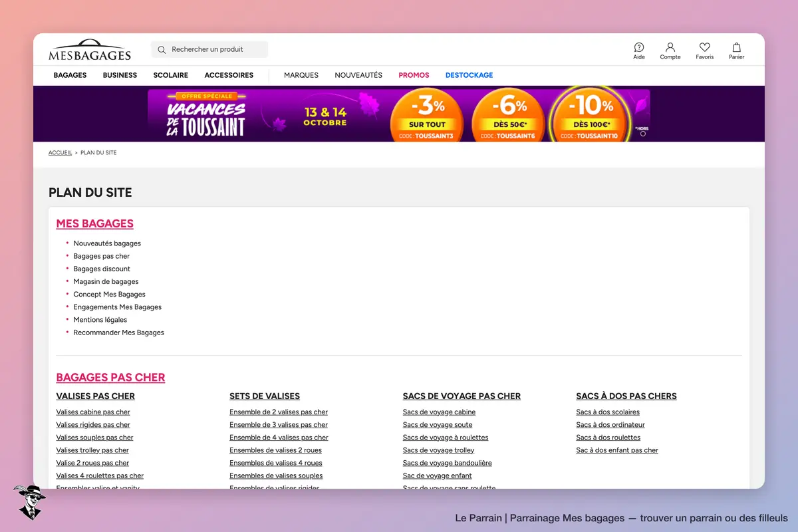Open Bagages discount link

coord(102,269)
